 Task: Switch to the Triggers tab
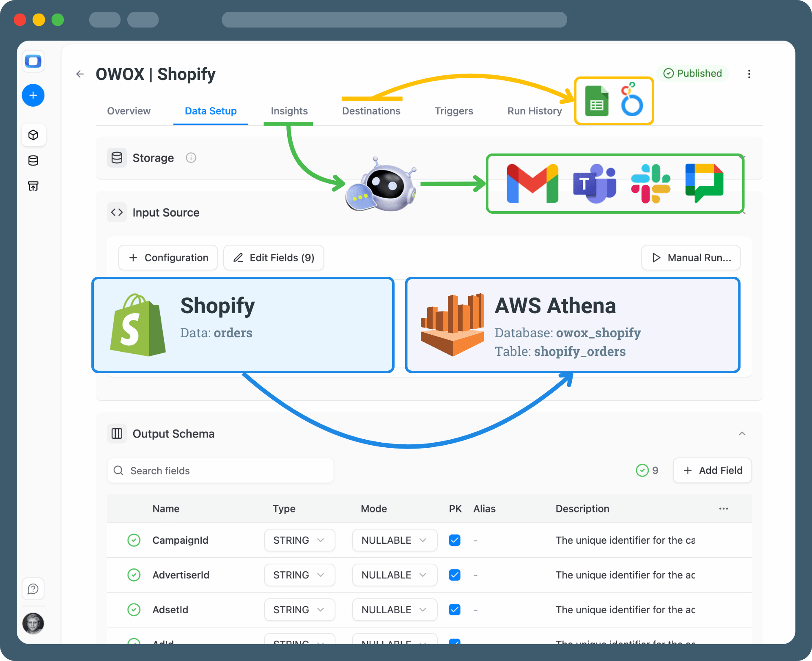(x=454, y=111)
